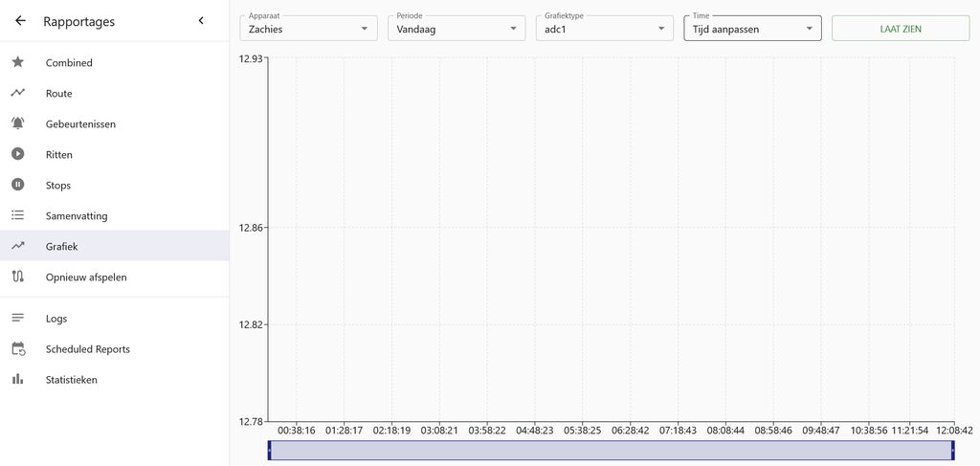Image resolution: width=980 pixels, height=466 pixels.
Task: Click the Gebeurtenissen bell icon
Action: click(18, 123)
